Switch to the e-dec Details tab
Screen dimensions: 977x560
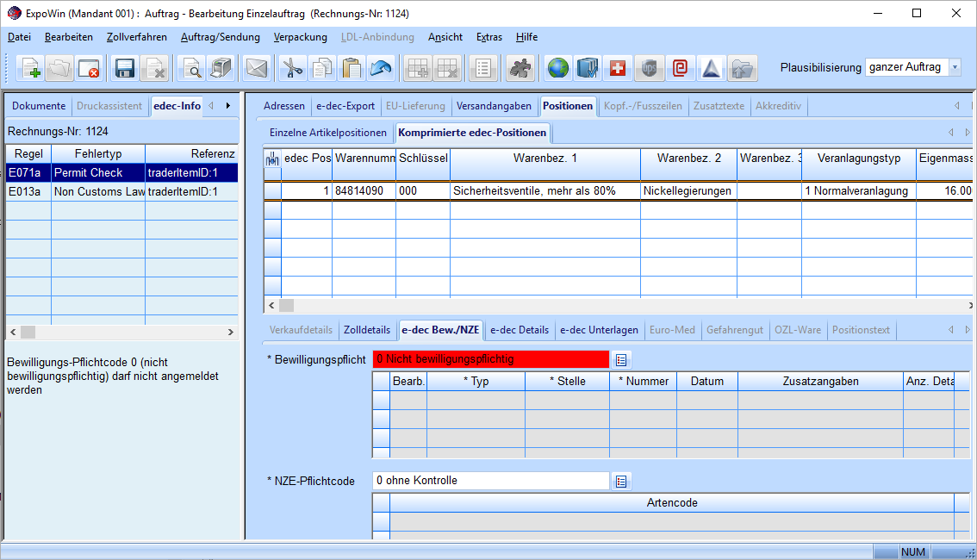pyautogui.click(x=520, y=329)
